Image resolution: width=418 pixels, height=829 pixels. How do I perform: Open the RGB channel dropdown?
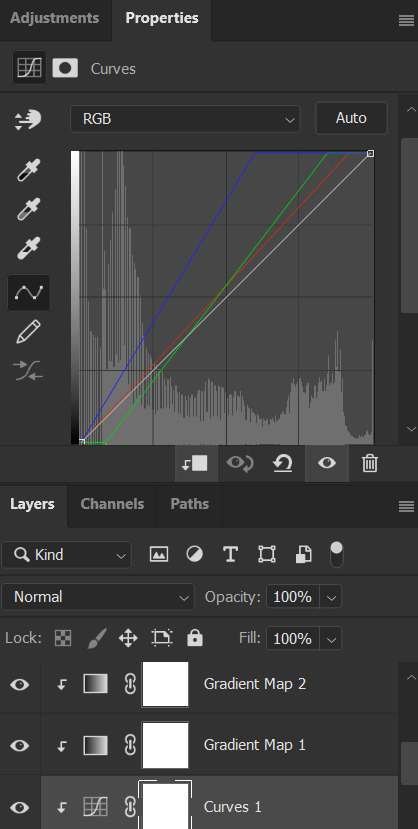click(x=185, y=119)
